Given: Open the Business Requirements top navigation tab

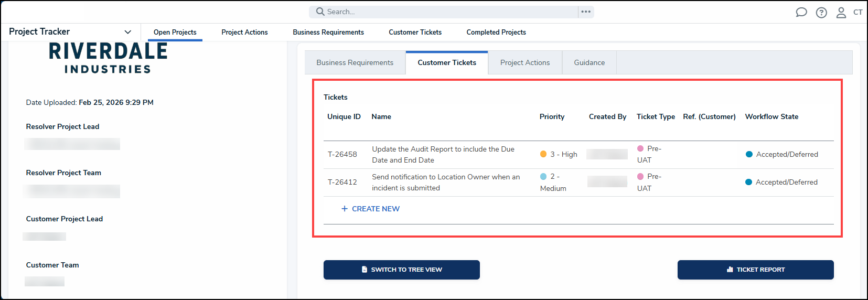Looking at the screenshot, I should click(x=328, y=32).
